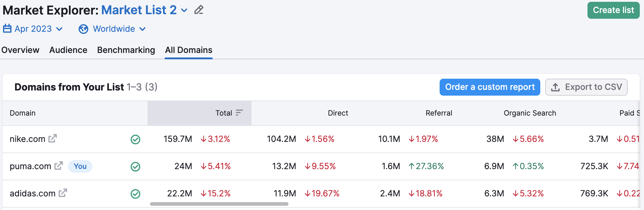This screenshot has height=210, width=644.
Task: Open puma.com external link icon
Action: pos(59,166)
